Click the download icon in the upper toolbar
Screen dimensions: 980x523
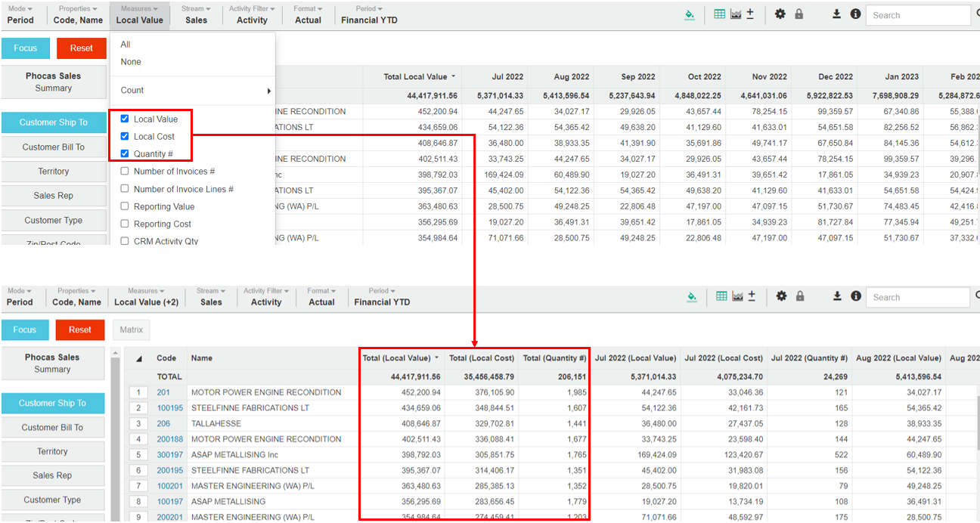837,14
